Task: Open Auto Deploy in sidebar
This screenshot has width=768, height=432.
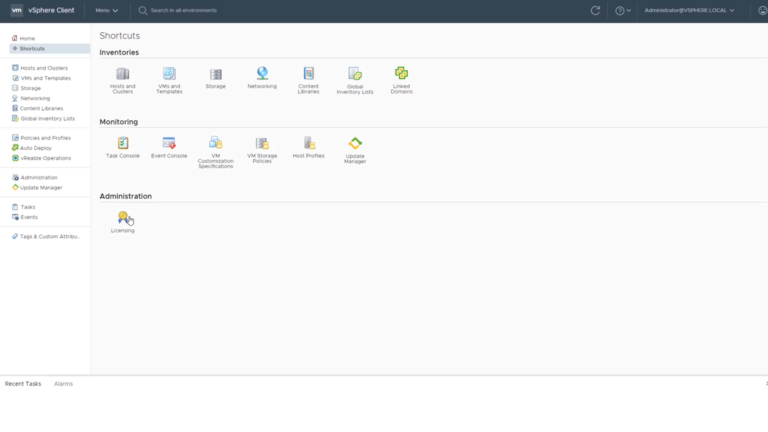Action: [x=31, y=148]
